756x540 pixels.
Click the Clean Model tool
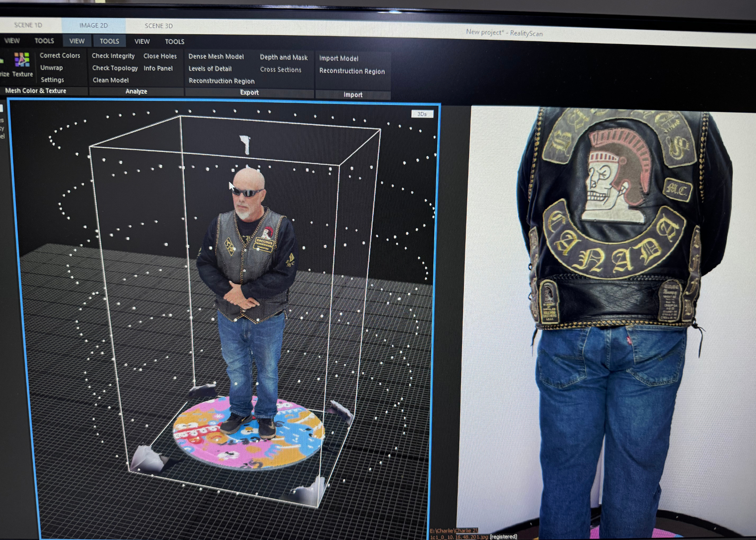pyautogui.click(x=111, y=80)
